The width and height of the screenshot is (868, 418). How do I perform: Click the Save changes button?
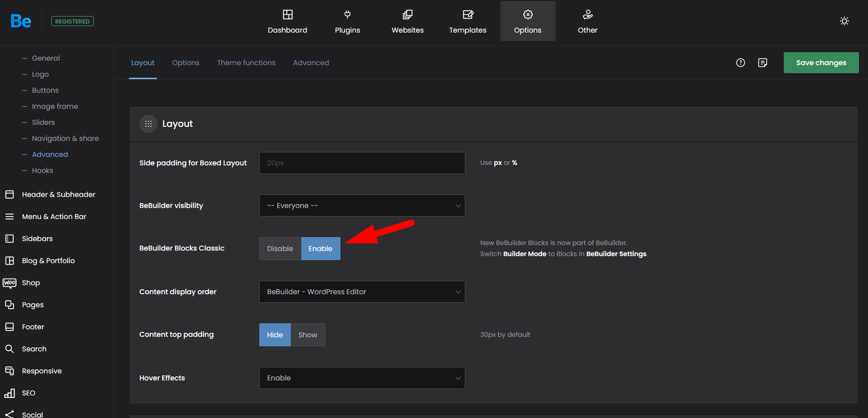pyautogui.click(x=821, y=63)
